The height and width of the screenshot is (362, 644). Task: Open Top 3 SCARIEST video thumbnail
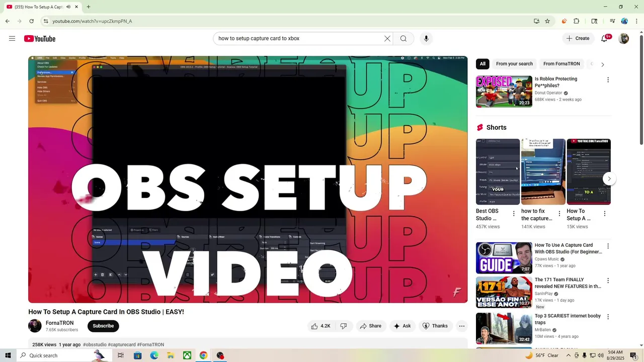504,328
